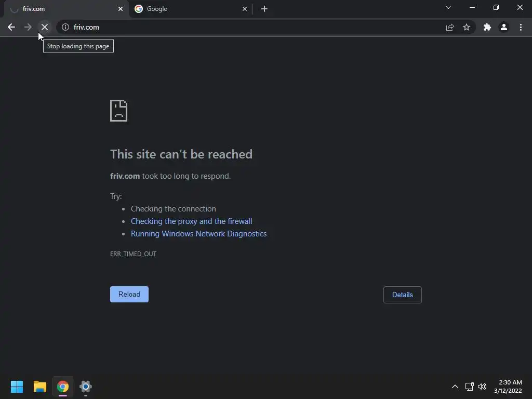
Task: Go back using the back arrow
Action: [11, 27]
